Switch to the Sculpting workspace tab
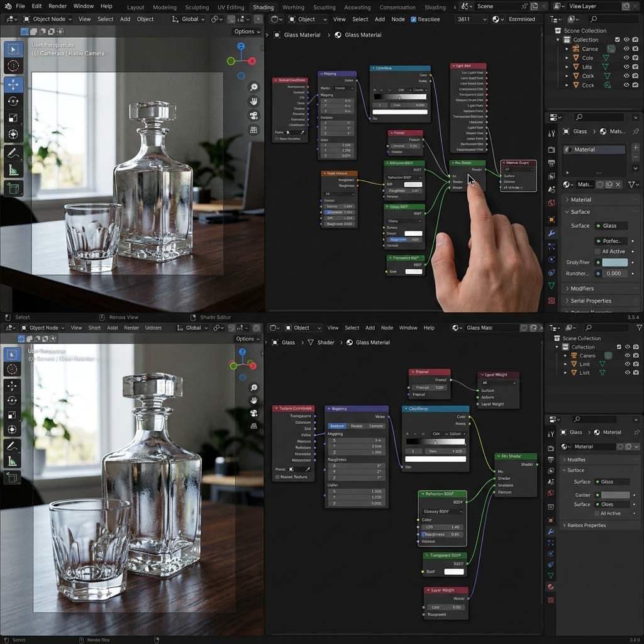Image resolution: width=644 pixels, height=644 pixels. [197, 8]
